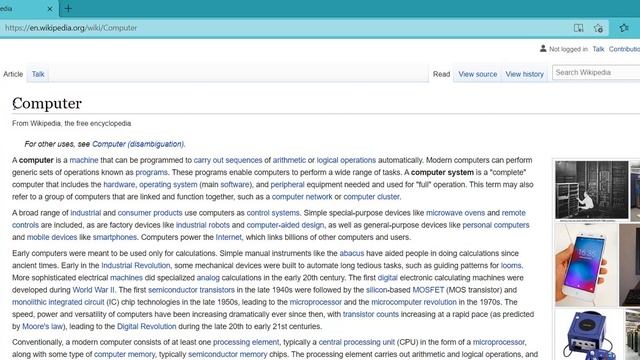Open the programs link

[151, 173]
